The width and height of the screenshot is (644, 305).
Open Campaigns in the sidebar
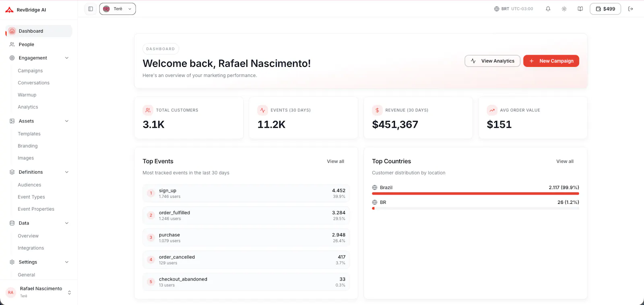tap(30, 71)
